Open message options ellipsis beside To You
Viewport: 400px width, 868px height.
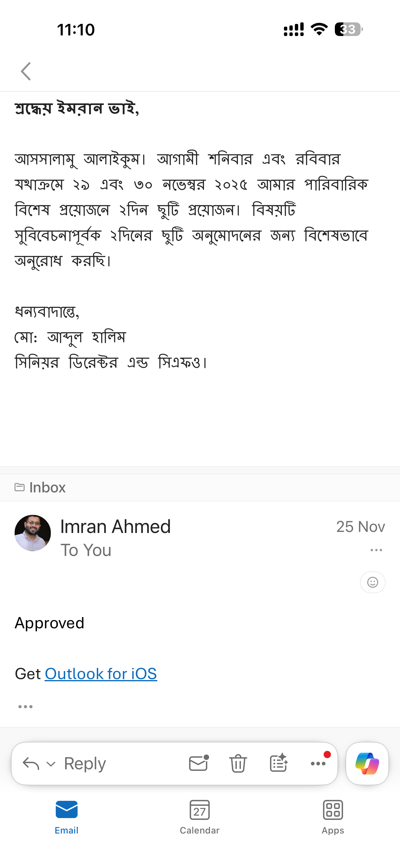pos(376,550)
